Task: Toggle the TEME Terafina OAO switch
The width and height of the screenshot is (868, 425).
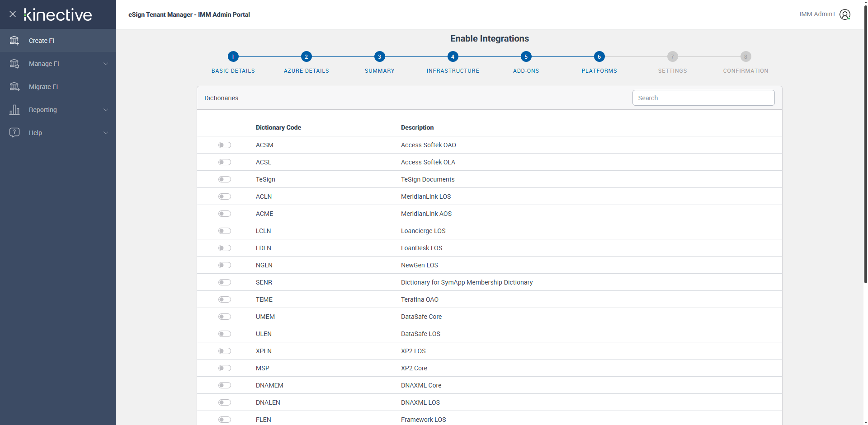Action: click(x=225, y=299)
